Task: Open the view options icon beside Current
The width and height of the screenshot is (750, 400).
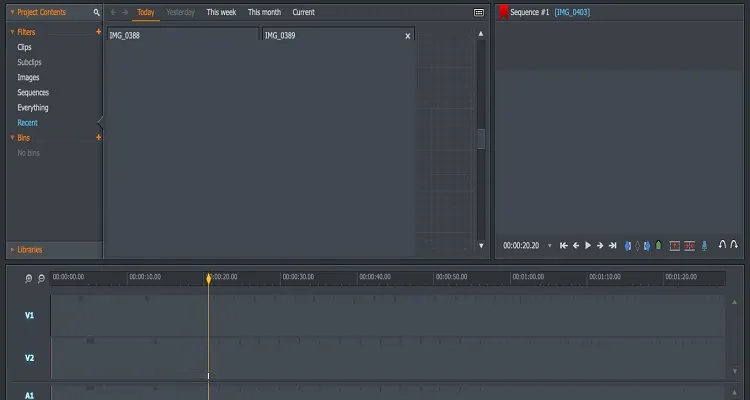Action: [478, 12]
